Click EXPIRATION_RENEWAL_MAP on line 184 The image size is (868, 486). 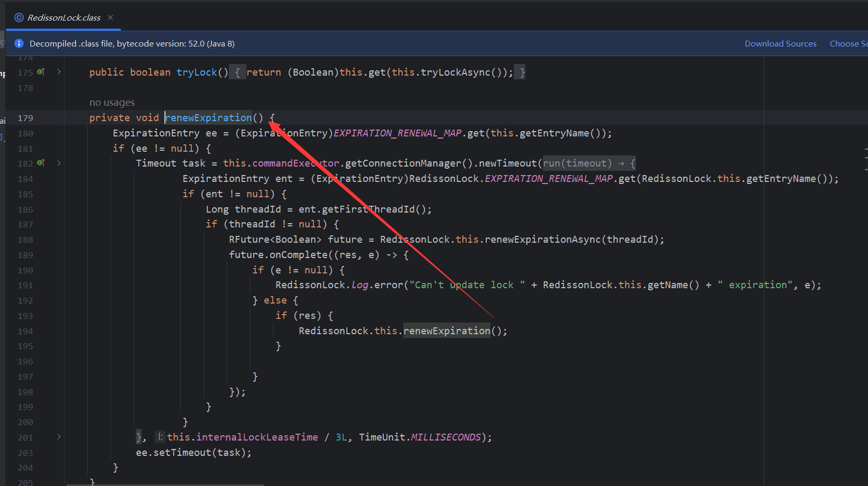[x=549, y=179]
